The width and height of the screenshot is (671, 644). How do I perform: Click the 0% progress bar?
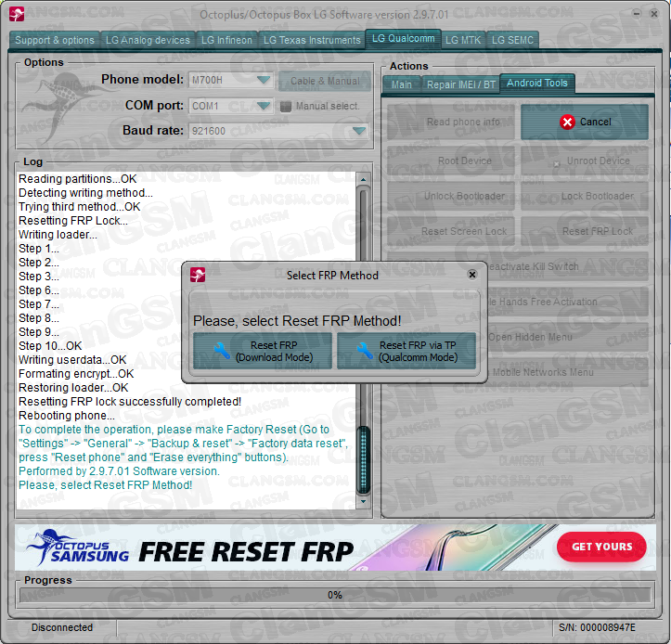pos(335,595)
